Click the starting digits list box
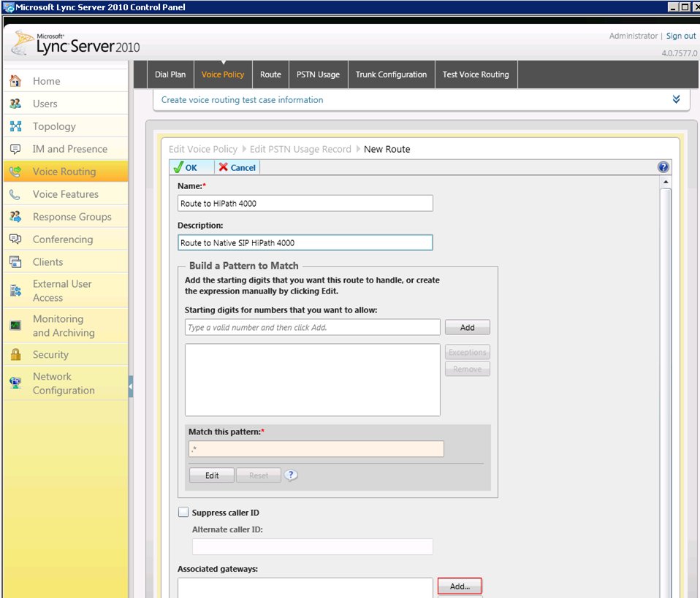 (313, 380)
